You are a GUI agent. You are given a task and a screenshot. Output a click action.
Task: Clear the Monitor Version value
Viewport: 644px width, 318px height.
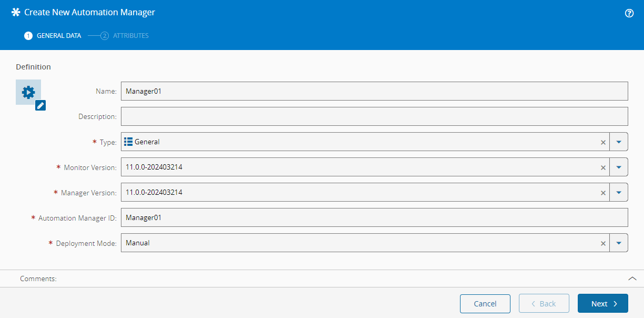tap(603, 167)
